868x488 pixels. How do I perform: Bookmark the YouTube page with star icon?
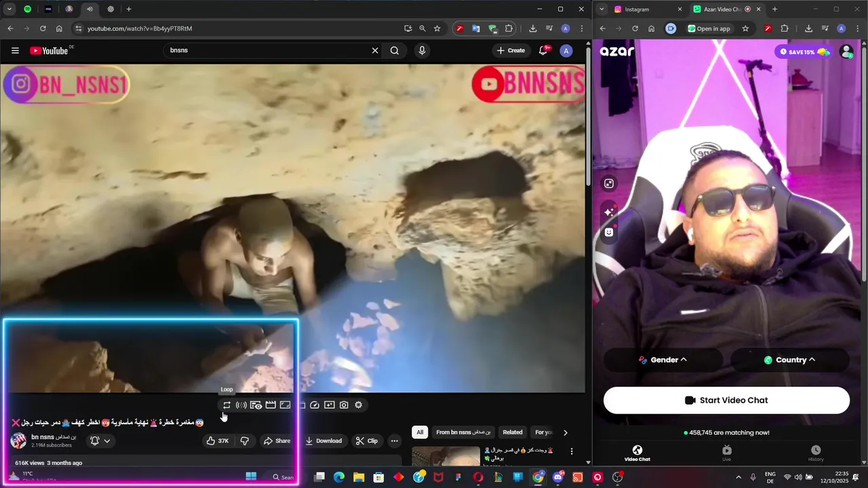coord(437,28)
